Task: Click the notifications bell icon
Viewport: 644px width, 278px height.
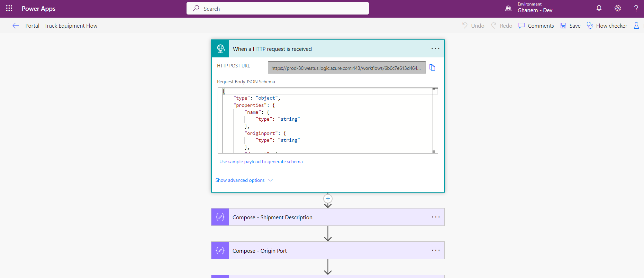Action: pos(599,8)
